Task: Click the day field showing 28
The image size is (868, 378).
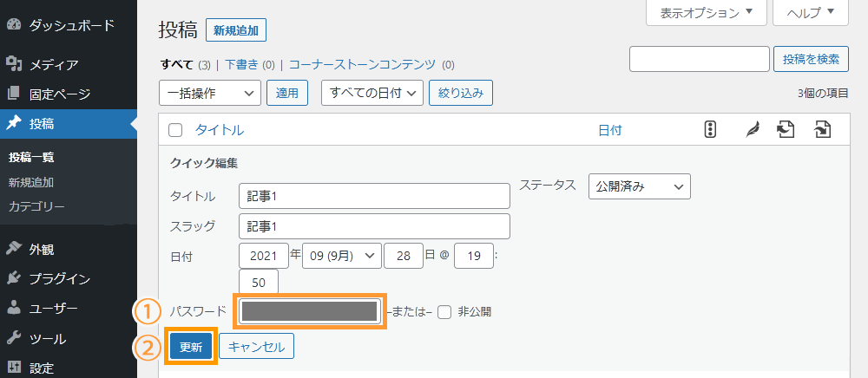Action: [x=404, y=256]
